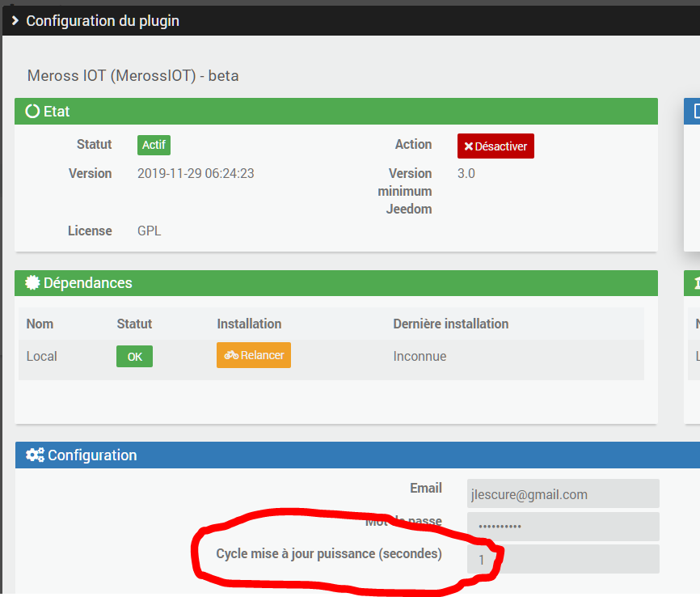Click the 3.0 minimum Jeedom version value

(x=466, y=173)
